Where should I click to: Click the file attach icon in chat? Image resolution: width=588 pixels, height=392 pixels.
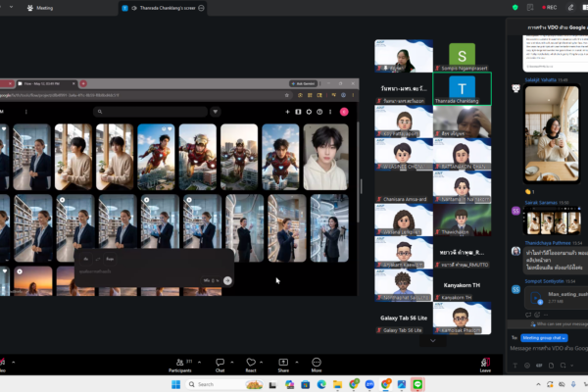coord(551,366)
